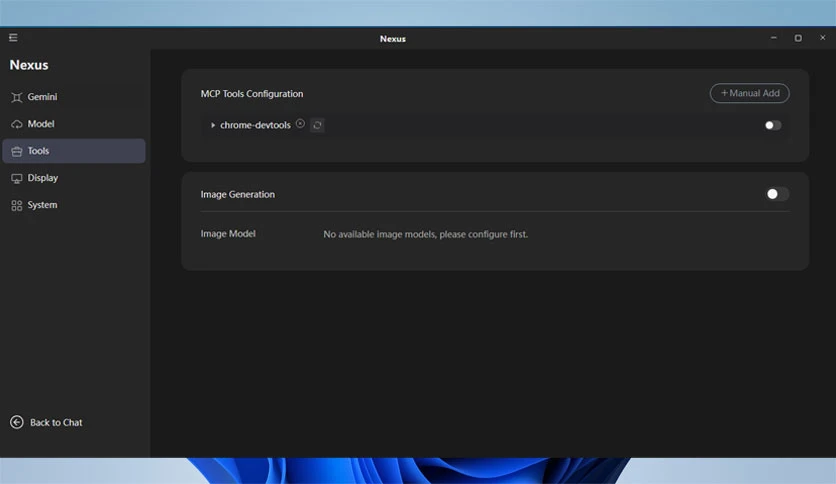Click the 'No available image models' message
Screen dimensions: 836x484
click(425, 235)
